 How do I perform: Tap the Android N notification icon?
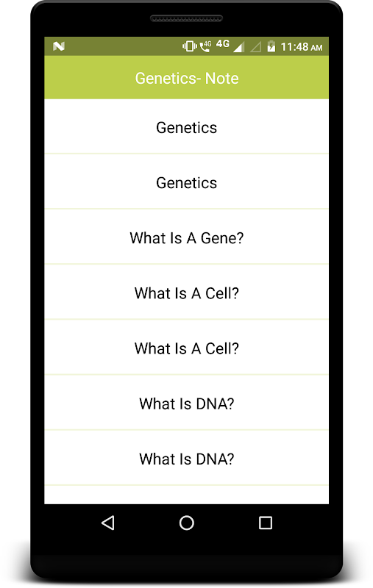pos(59,46)
